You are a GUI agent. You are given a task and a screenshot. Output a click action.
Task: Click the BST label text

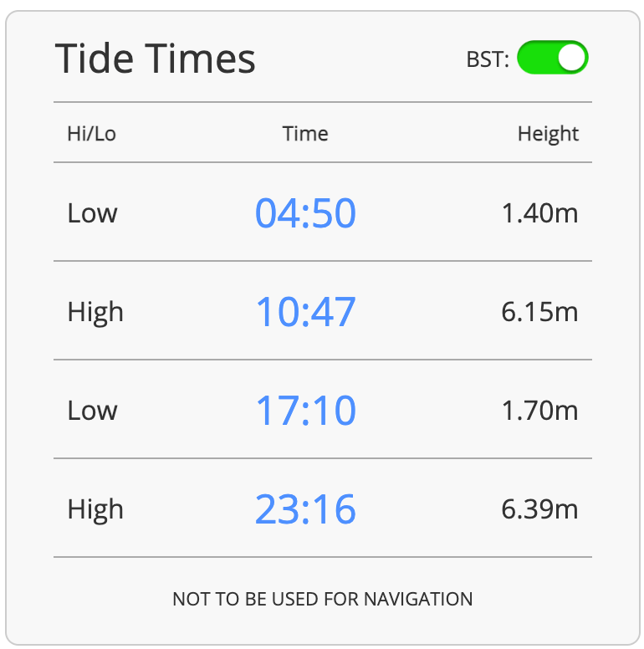(x=488, y=59)
